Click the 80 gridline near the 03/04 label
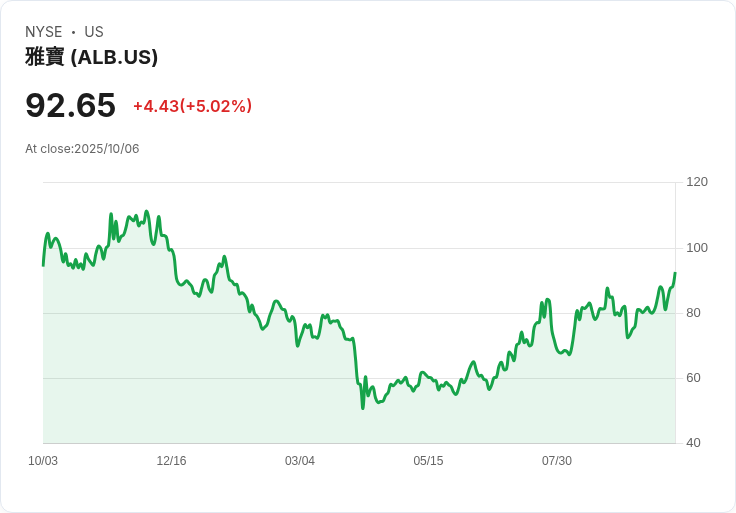The image size is (736, 513). coord(299,313)
